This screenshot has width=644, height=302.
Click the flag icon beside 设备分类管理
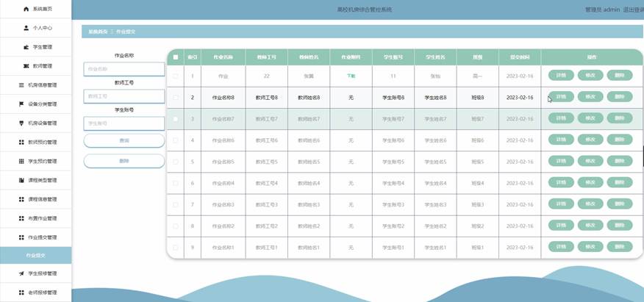point(21,104)
